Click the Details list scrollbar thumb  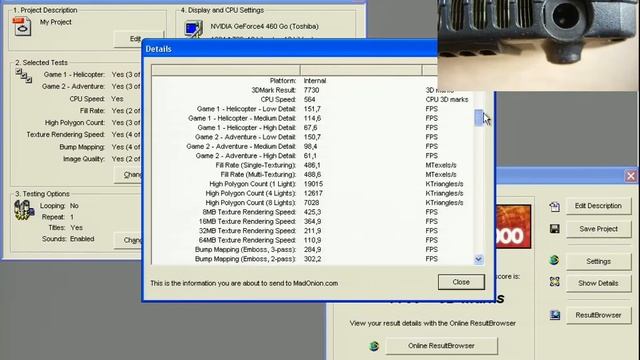(x=478, y=118)
